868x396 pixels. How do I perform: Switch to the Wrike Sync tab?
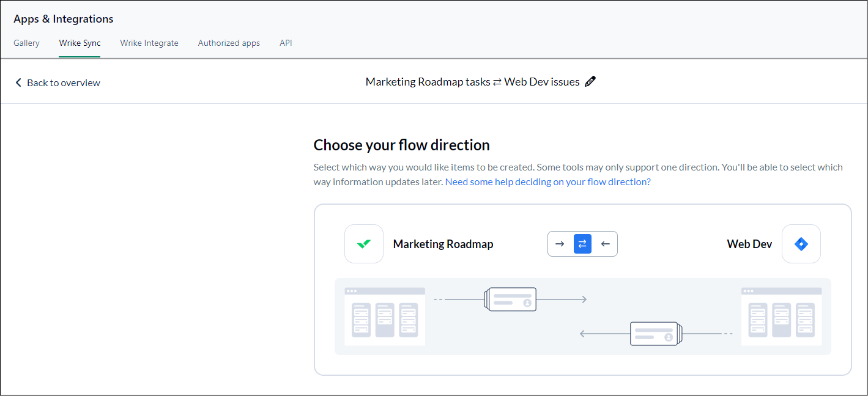[80, 43]
